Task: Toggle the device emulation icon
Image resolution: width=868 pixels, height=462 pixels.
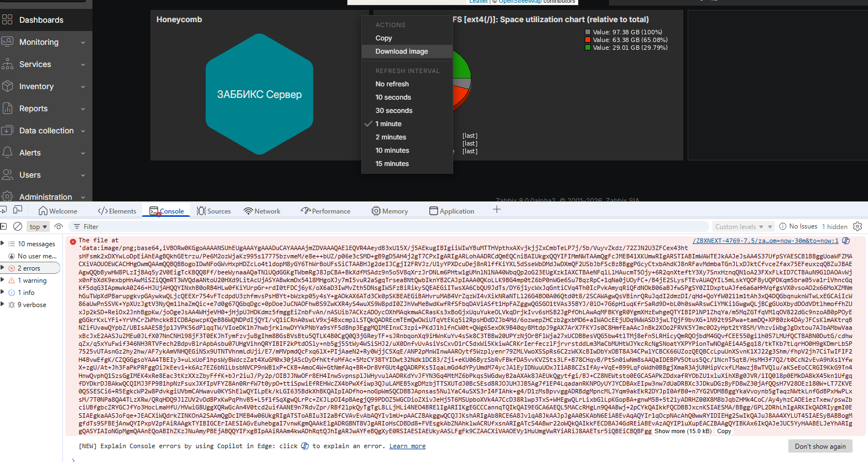Action: click(x=18, y=210)
